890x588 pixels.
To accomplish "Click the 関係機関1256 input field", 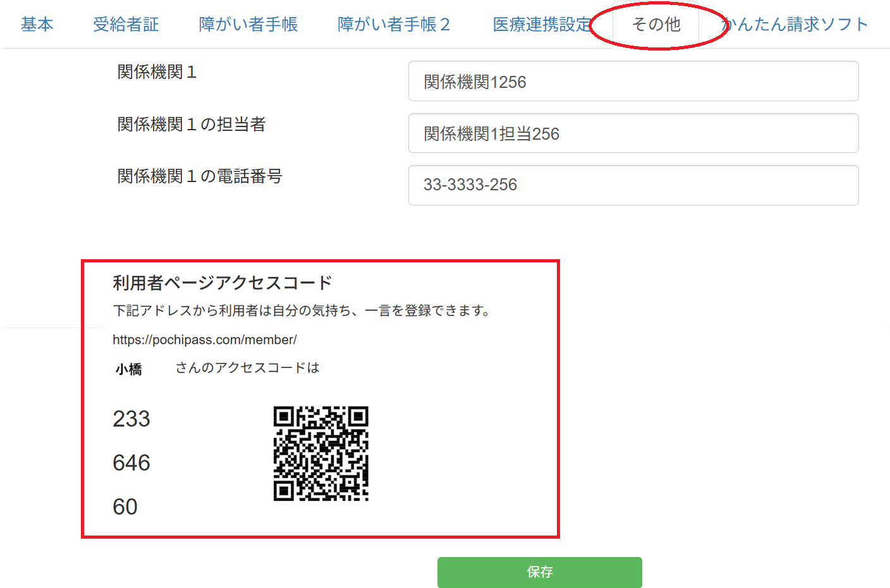I will tap(633, 81).
